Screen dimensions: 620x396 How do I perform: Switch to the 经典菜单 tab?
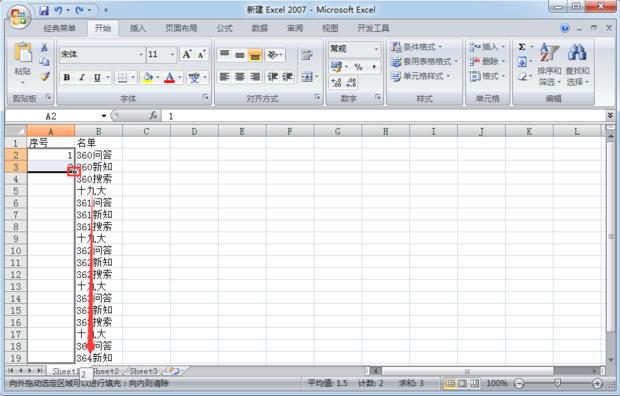point(59,28)
